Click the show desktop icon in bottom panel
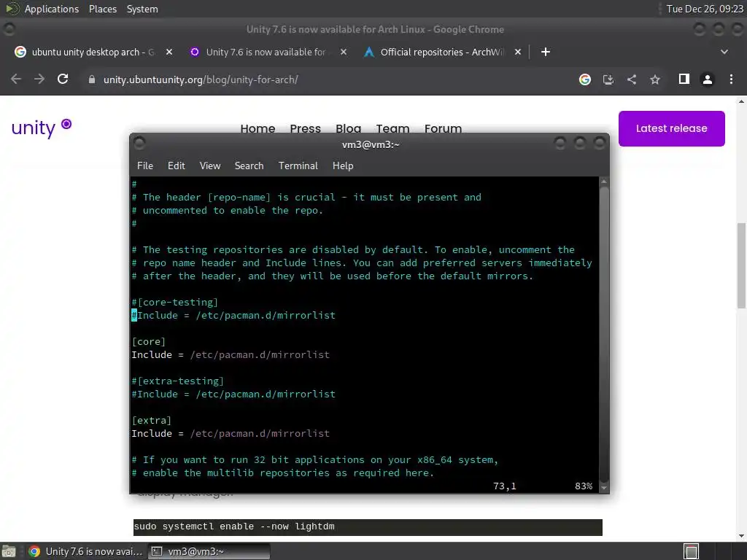Screen dimensions: 747x560 pos(9,551)
